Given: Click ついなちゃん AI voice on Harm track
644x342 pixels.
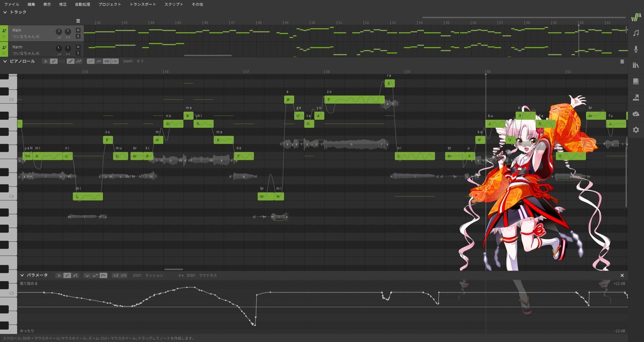Looking at the screenshot, I should point(26,53).
